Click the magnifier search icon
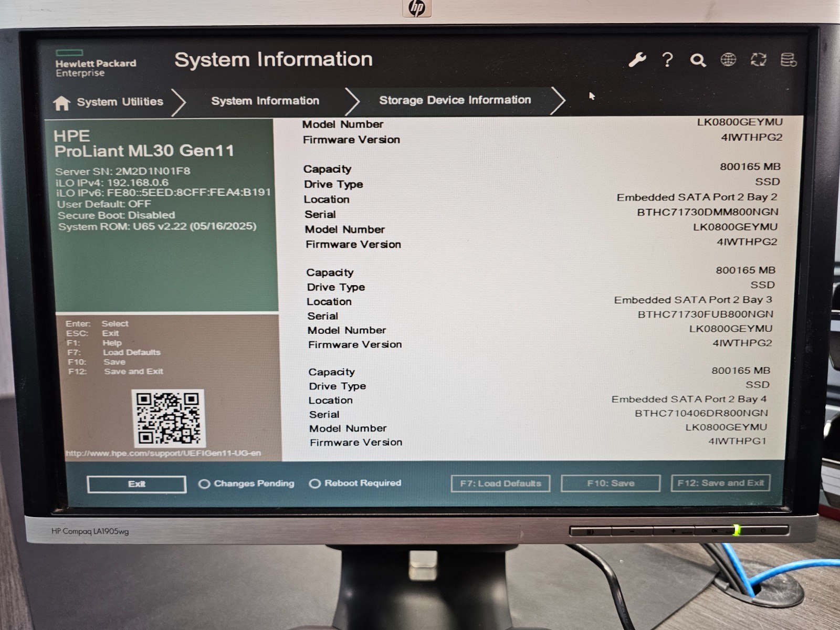The height and width of the screenshot is (630, 840). click(x=698, y=60)
